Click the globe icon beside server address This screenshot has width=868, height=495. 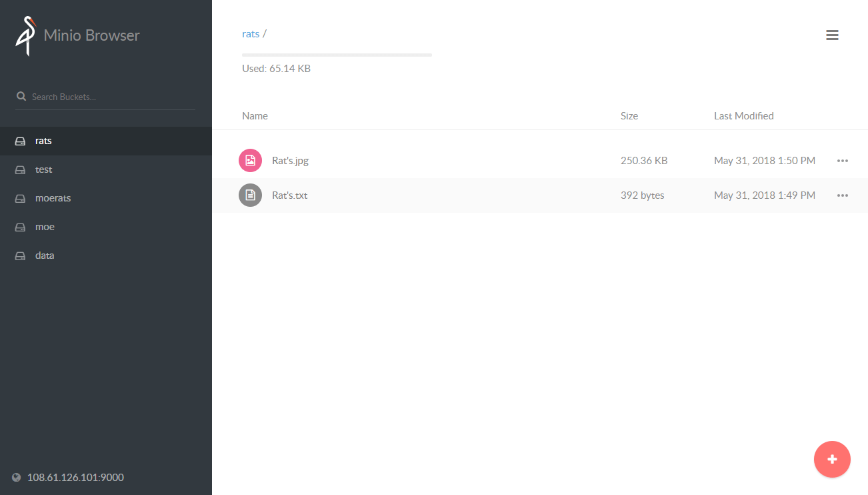tap(17, 478)
